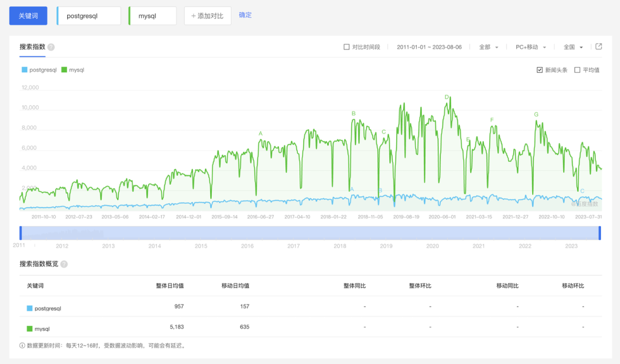Image resolution: width=620 pixels, height=364 pixels.
Task: Click blue news marker B on postgresql line
Action: coord(381,190)
